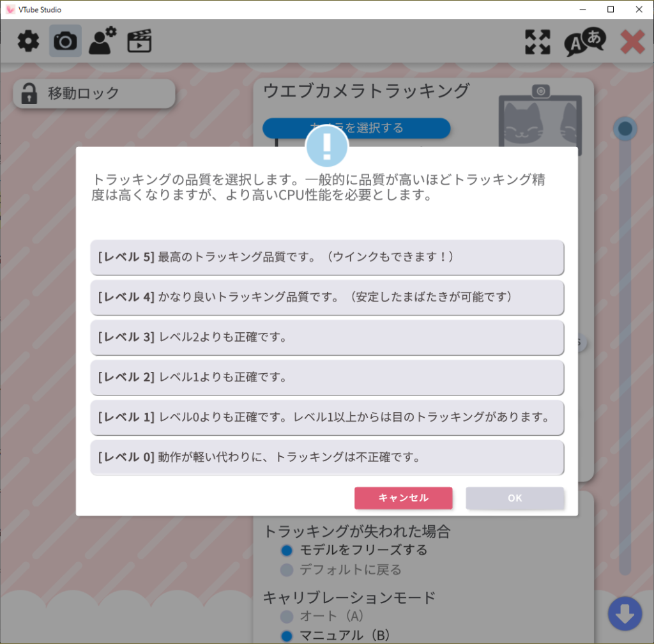Image resolution: width=654 pixels, height=644 pixels.
Task: Choose [レベル 2] tracking quality
Action: click(x=328, y=378)
